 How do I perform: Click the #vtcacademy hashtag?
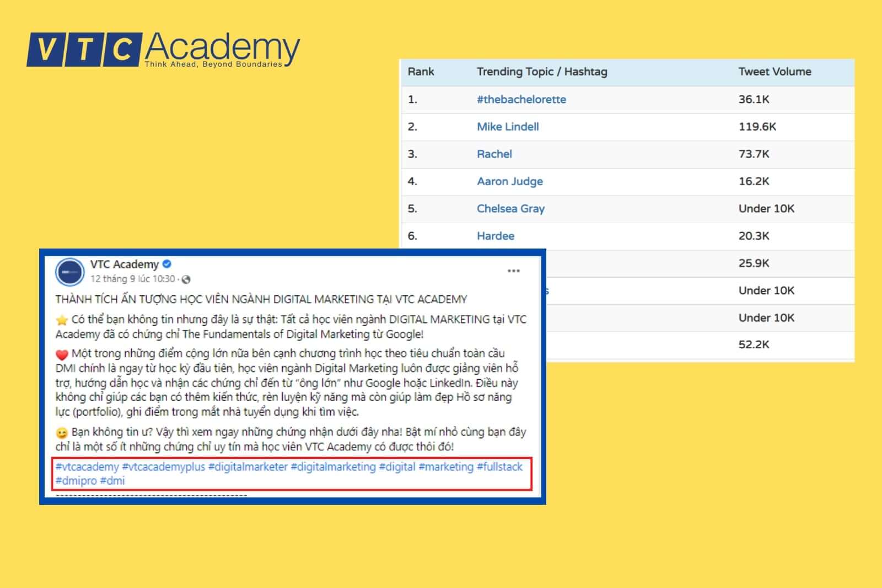click(x=87, y=467)
